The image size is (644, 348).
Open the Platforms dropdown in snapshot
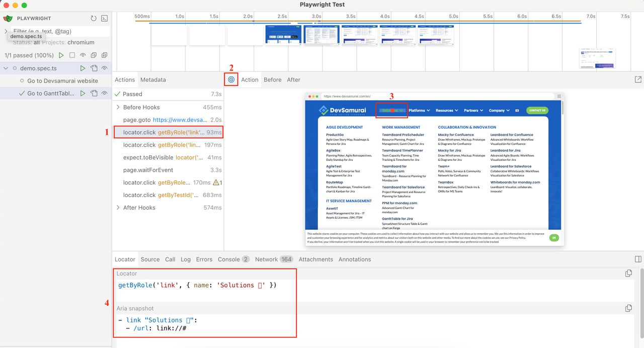coord(419,110)
